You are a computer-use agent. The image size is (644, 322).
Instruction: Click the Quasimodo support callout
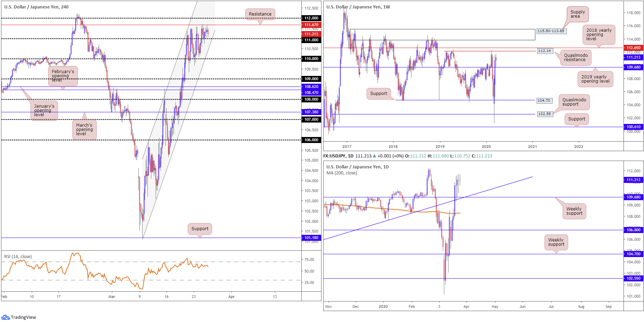tap(574, 102)
